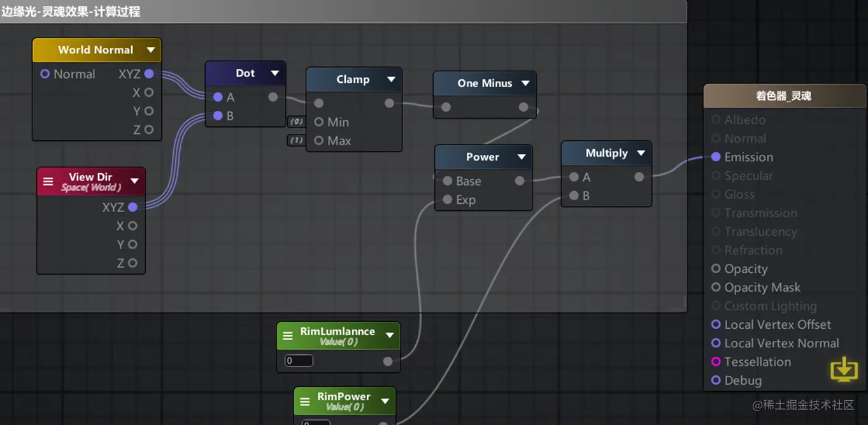Click the Y output port on View Dir
The image size is (868, 425).
(132, 244)
